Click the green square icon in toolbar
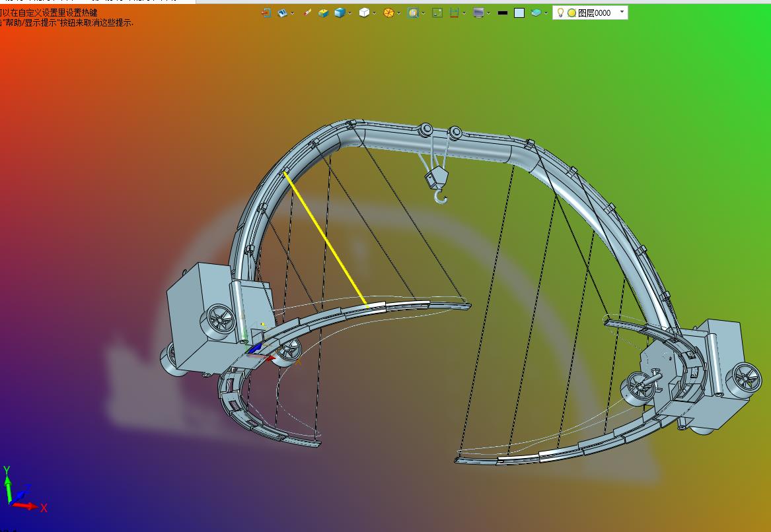The height and width of the screenshot is (532, 771). pyautogui.click(x=437, y=13)
